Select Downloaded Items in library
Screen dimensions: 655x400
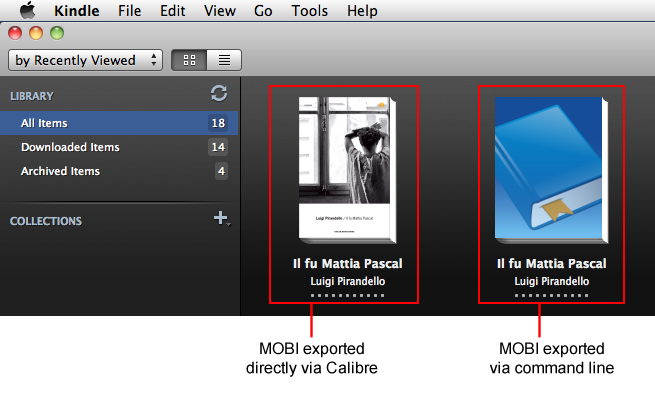coord(119,147)
